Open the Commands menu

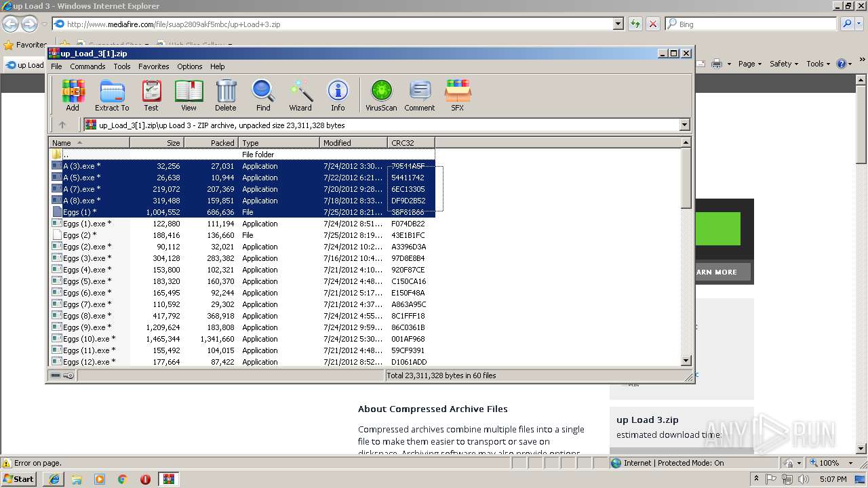pyautogui.click(x=87, y=66)
